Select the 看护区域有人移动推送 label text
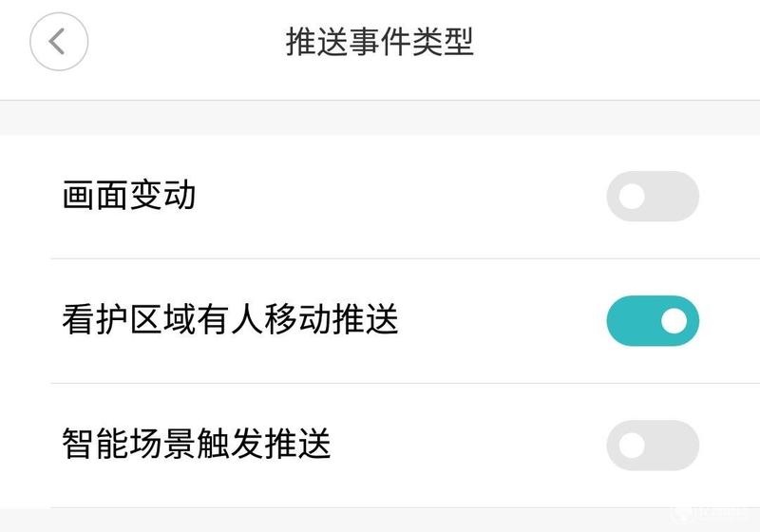760x532 pixels. [x=230, y=319]
